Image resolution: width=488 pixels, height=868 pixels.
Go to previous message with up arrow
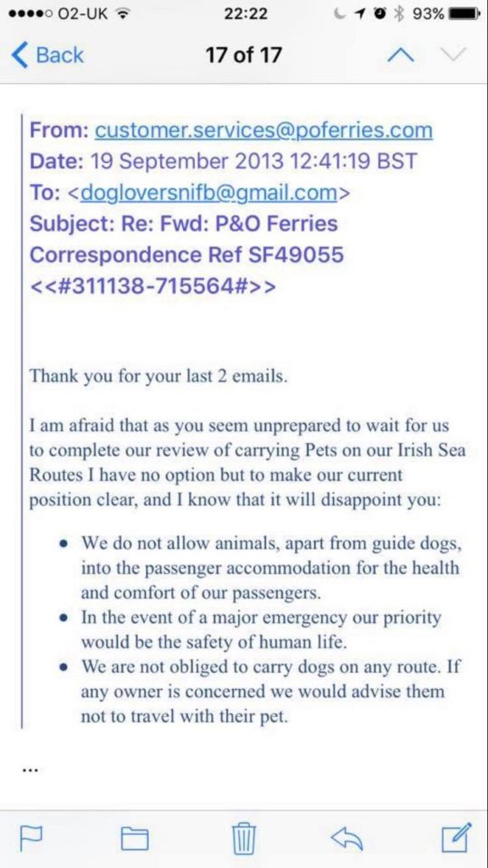402,55
